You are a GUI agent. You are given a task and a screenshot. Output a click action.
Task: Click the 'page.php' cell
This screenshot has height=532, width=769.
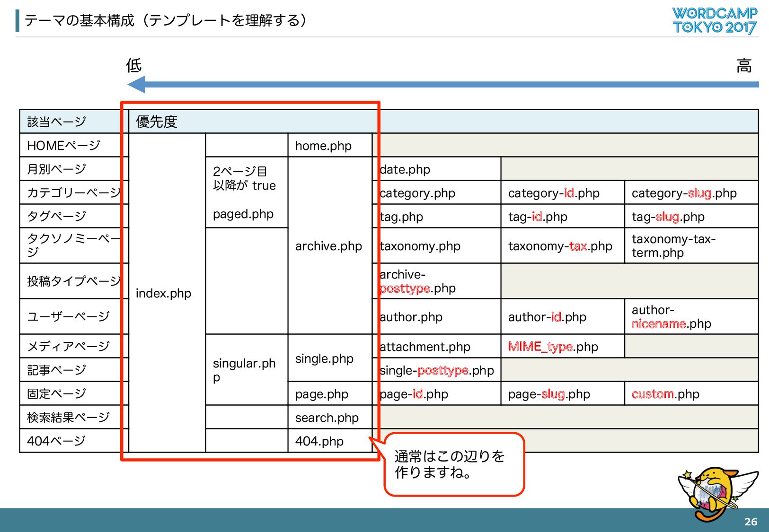[330, 393]
